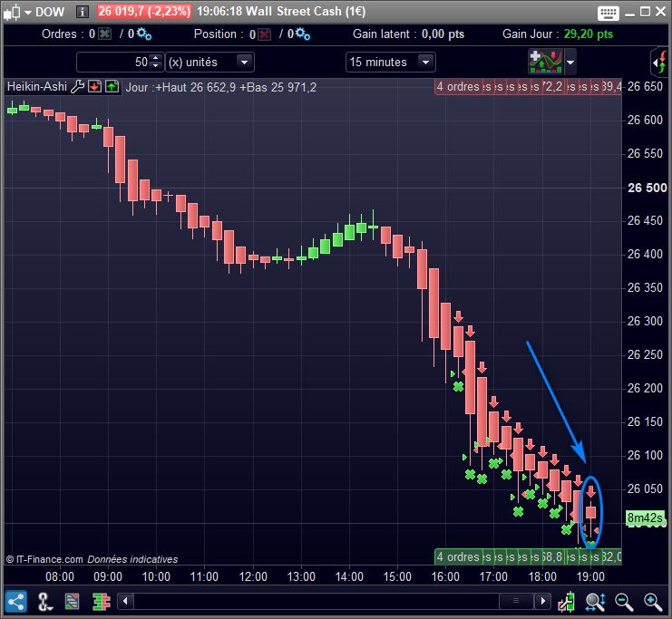Viewport: 672px width, 619px height.
Task: Click the 14:00 time axis label
Action: point(349,576)
